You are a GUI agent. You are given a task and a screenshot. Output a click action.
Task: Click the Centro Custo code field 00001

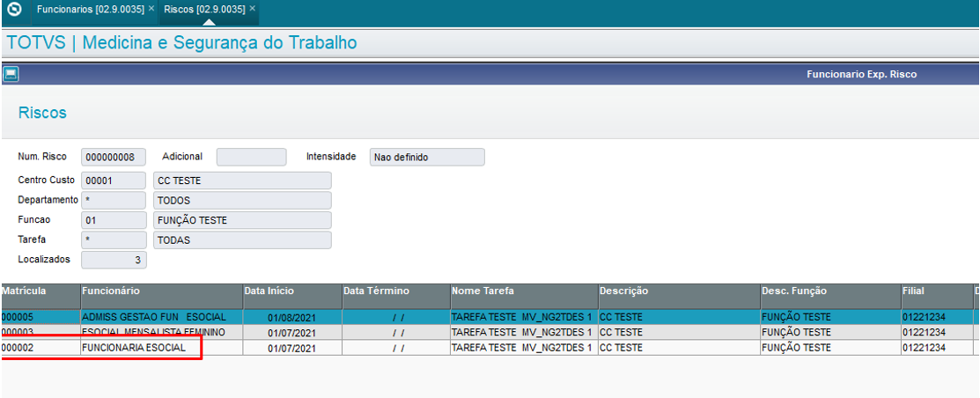pos(114,181)
